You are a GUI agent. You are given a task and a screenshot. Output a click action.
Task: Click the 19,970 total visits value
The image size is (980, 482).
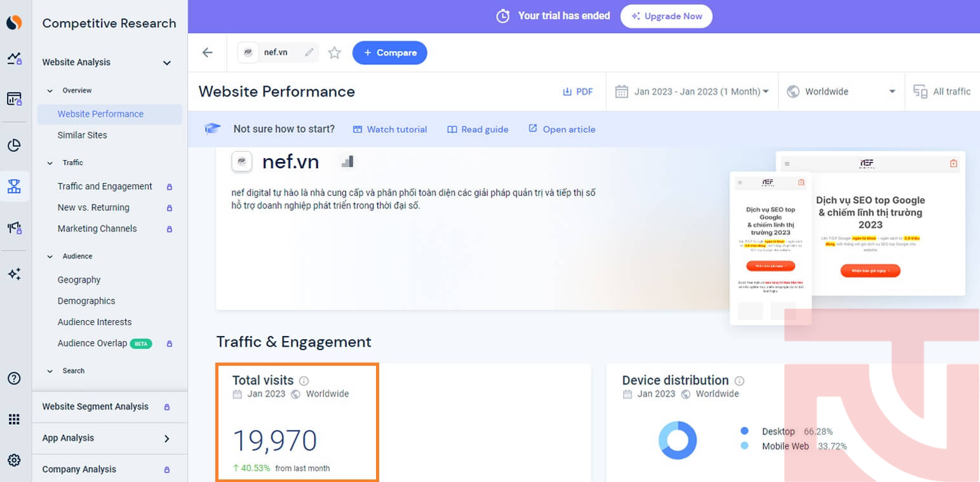point(274,440)
